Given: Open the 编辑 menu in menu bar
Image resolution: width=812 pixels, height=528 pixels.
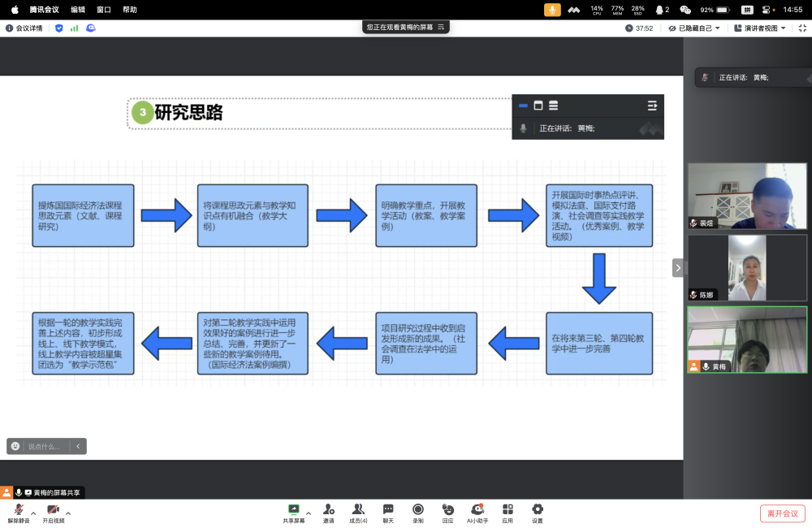Looking at the screenshot, I should pos(78,10).
